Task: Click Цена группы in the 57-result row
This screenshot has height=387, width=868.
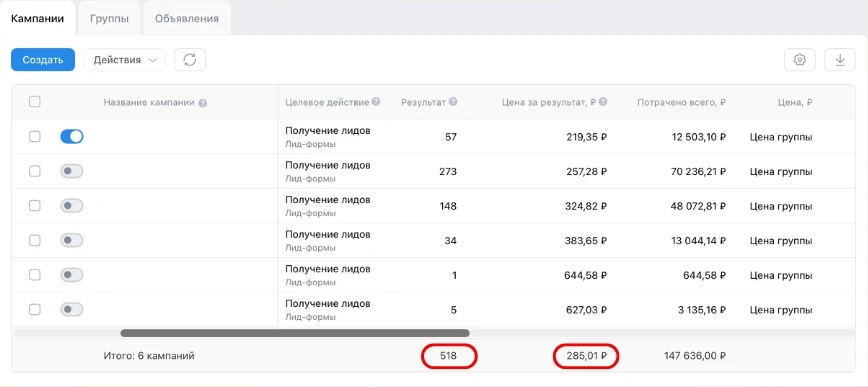Action: (781, 137)
